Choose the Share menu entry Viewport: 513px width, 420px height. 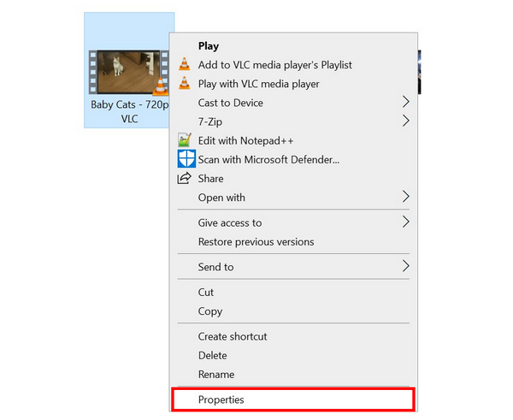[x=293, y=179]
